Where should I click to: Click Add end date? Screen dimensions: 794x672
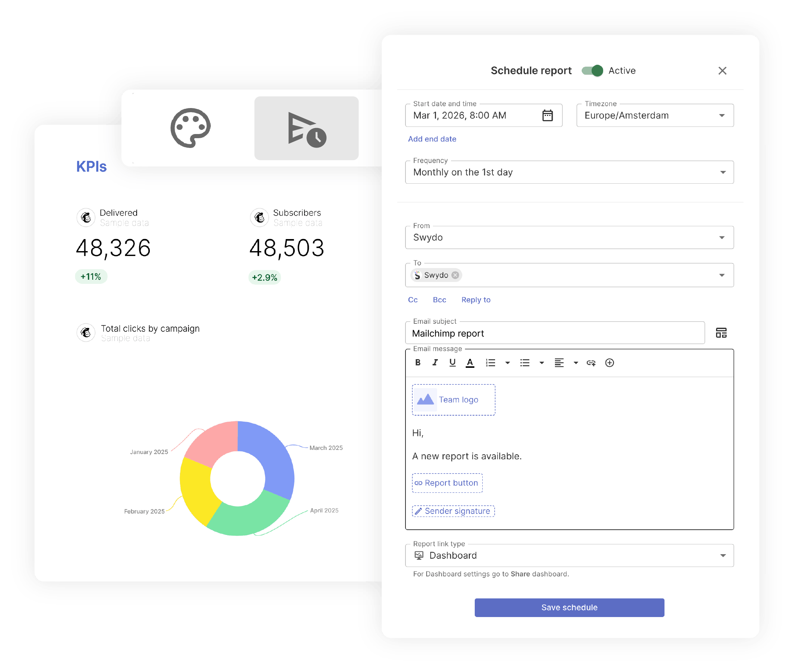tap(432, 139)
